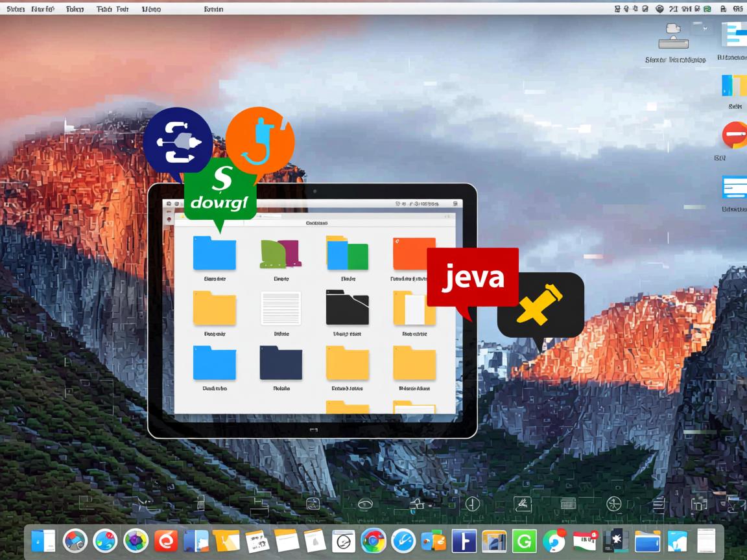
Task: Open the red swirl 'e' dock app
Action: point(166,541)
